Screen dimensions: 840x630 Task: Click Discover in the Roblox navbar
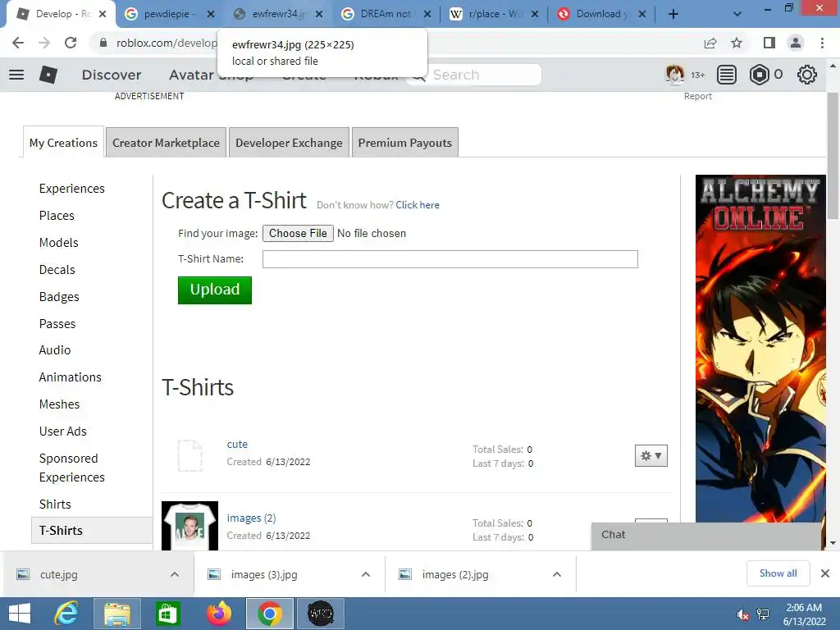[x=112, y=75]
